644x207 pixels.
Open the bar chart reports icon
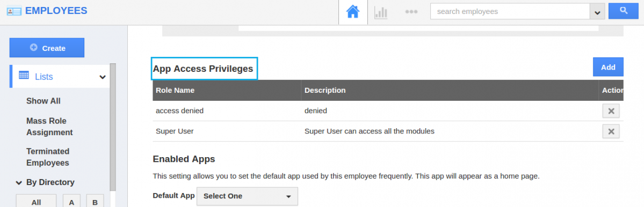coord(381,12)
